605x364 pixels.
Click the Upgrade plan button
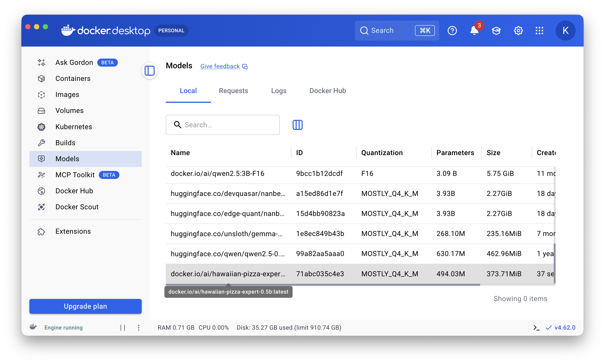click(x=85, y=306)
